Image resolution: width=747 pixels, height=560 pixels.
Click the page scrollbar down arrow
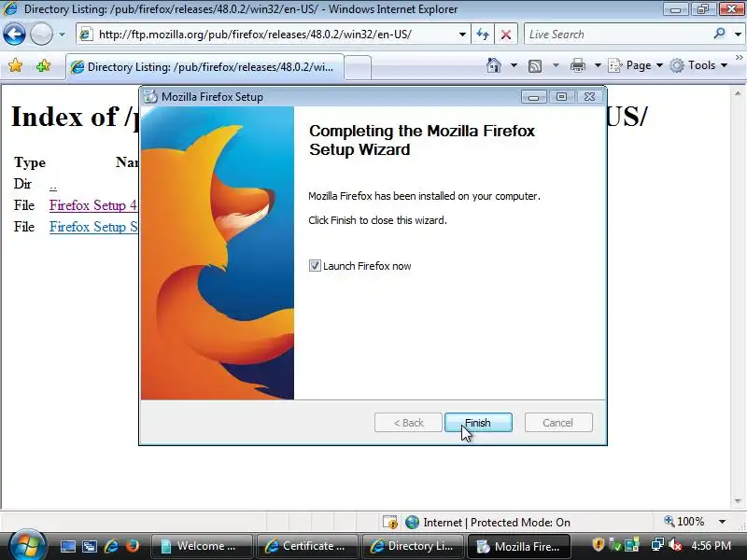738,501
